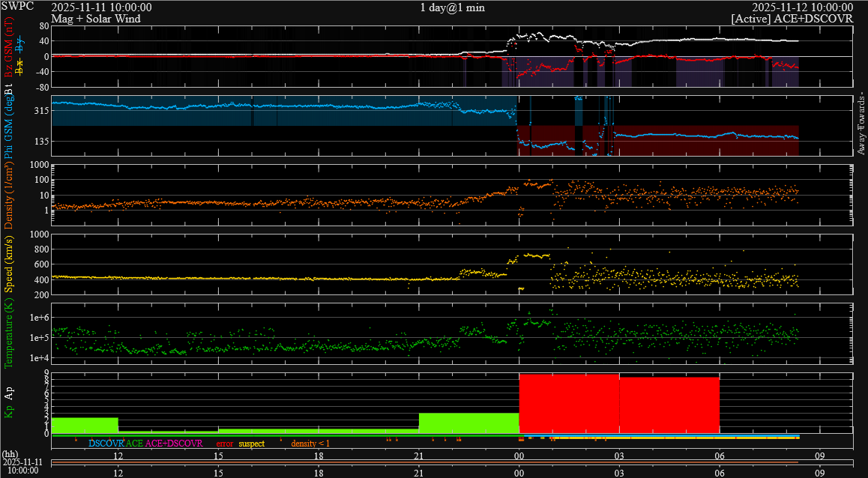Toggle the struck-through By series label

[20, 45]
